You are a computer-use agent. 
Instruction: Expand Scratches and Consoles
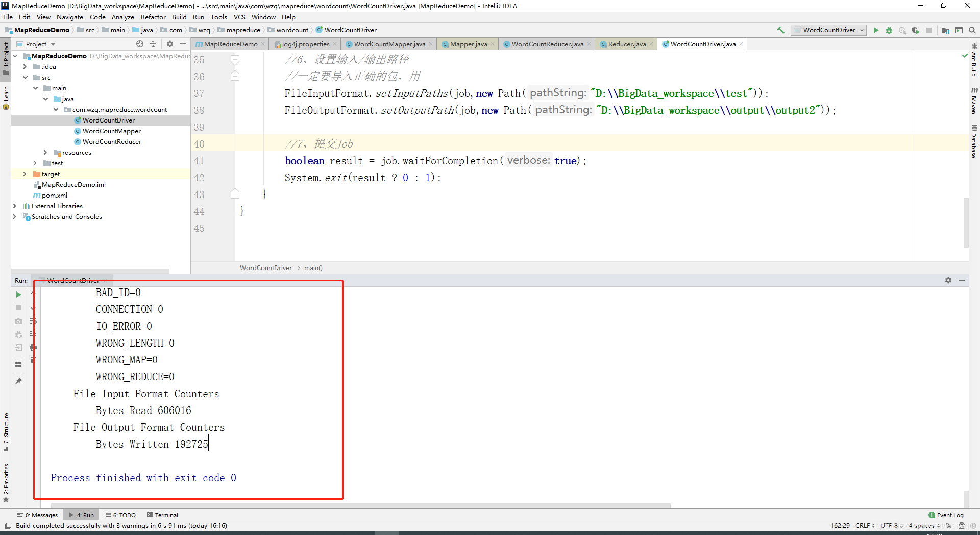coord(14,217)
